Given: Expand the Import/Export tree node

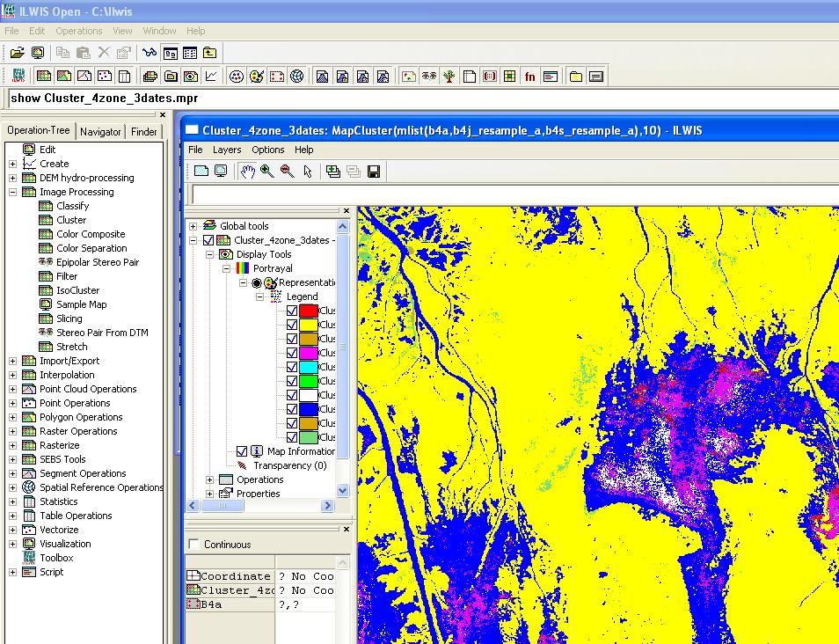Looking at the screenshot, I should [x=12, y=361].
